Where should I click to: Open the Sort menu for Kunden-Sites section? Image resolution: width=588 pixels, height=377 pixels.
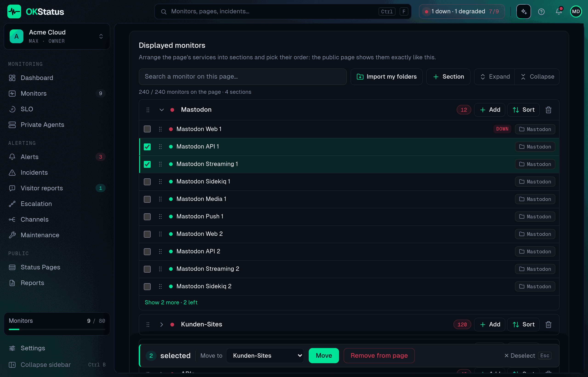(523, 324)
